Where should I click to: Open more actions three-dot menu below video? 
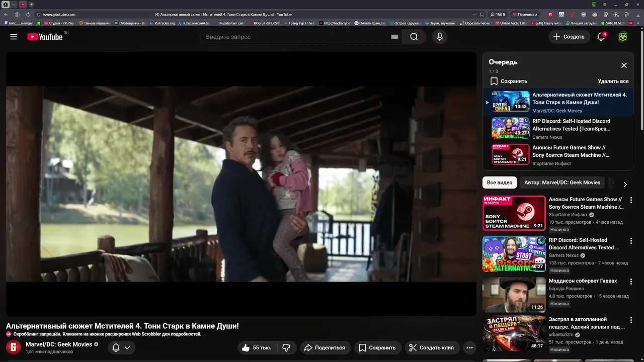tap(469, 347)
